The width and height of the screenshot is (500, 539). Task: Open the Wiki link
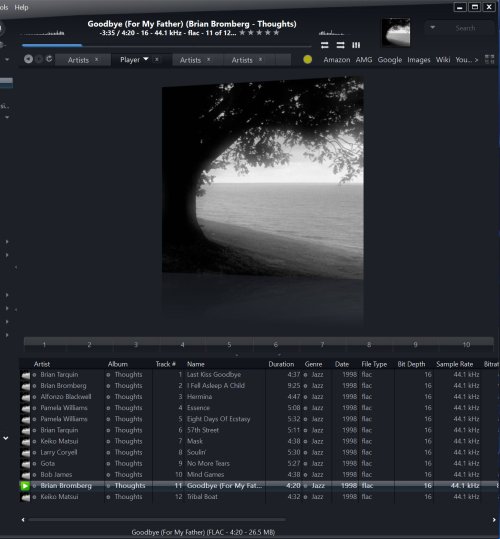coord(443,60)
